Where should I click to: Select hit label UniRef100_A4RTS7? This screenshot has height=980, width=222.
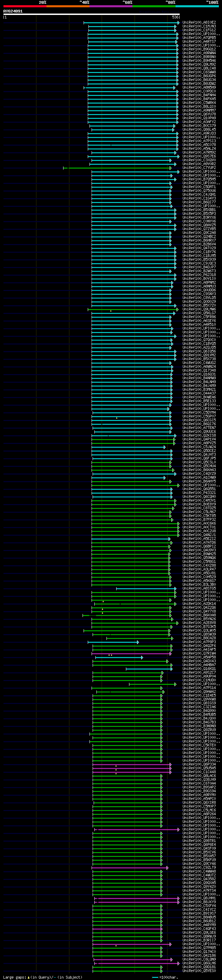pyautogui.click(x=199, y=41)
